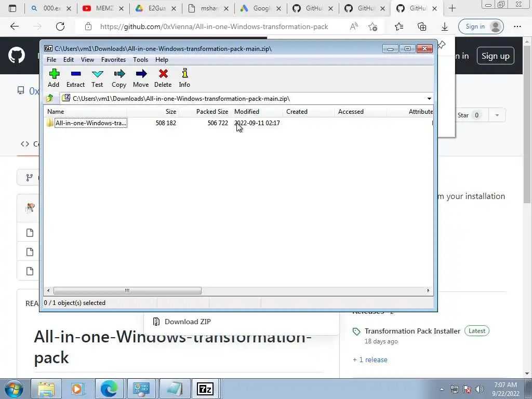Click the horizontal scrollbar thumb in 7-Zip
The height and width of the screenshot is (399, 532).
pos(127,291)
